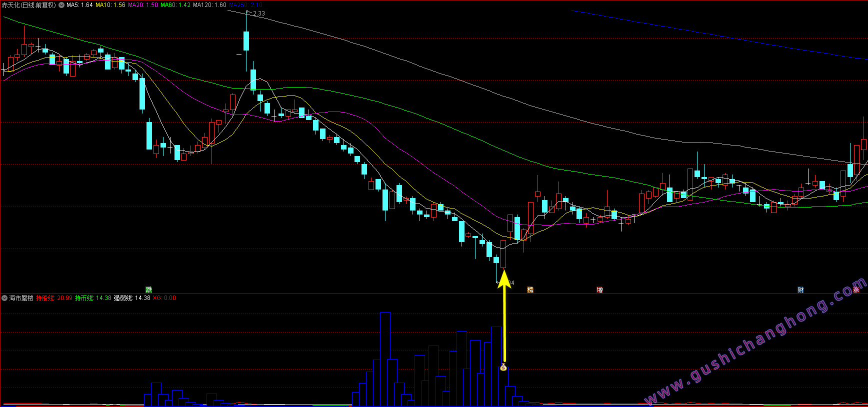The width and height of the screenshot is (868, 407).
Task: Select the red 持股线: 20.99 label
Action: tap(54, 298)
